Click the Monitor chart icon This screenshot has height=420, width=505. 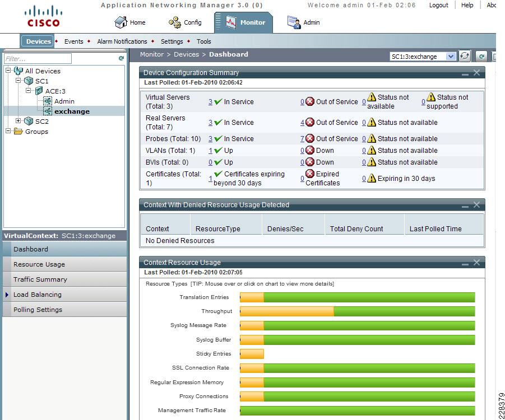pos(231,22)
